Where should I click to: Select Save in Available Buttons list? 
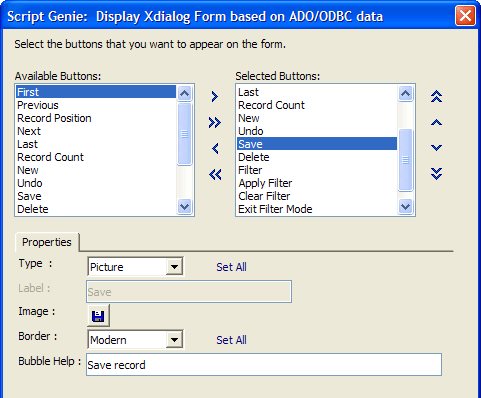click(96, 196)
